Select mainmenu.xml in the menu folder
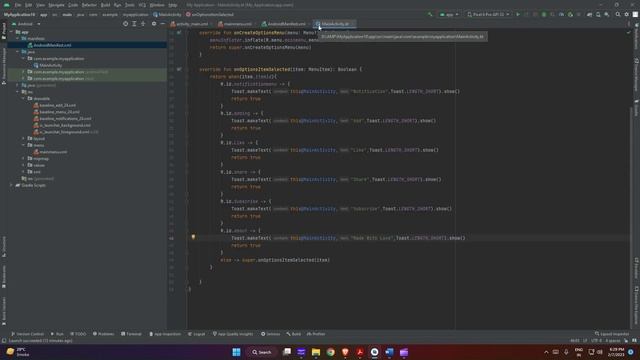The width and height of the screenshot is (640, 360). pos(53,151)
